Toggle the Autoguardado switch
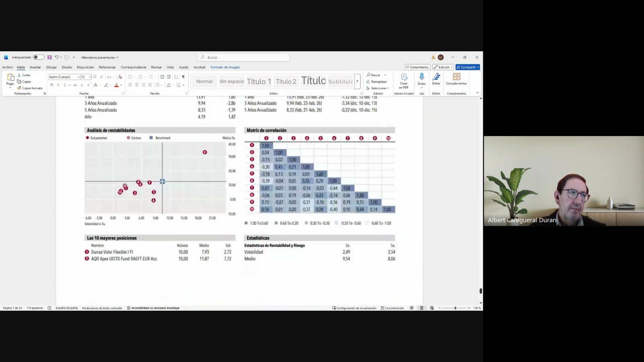644x362 pixels. 39,57
